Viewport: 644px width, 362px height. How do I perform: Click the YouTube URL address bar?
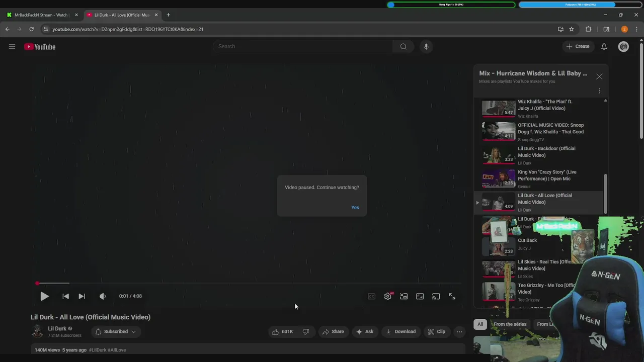[x=128, y=29]
